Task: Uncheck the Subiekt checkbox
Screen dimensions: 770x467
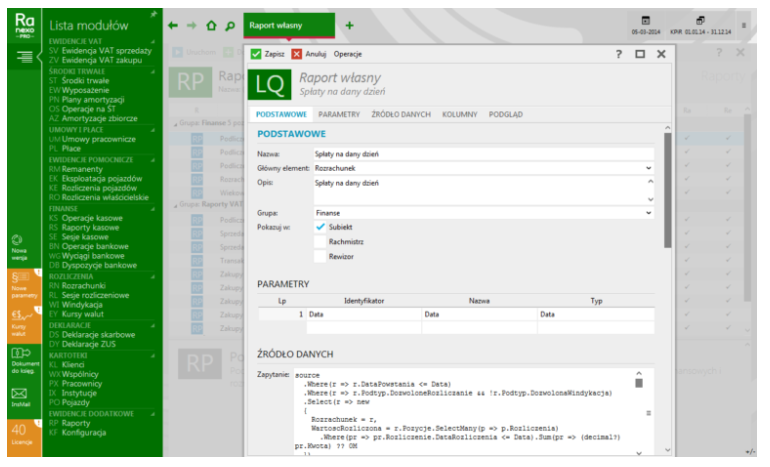Action: [x=320, y=227]
